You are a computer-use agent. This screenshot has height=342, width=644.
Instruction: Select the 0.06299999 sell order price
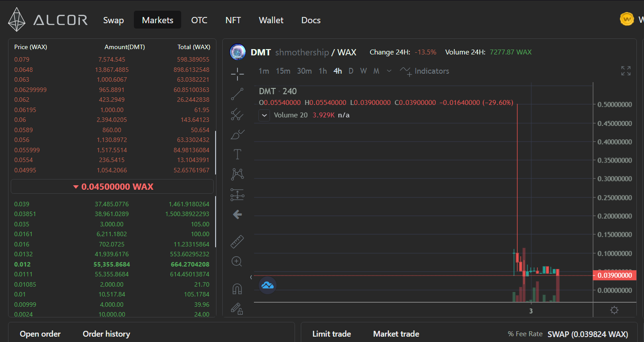tap(30, 90)
